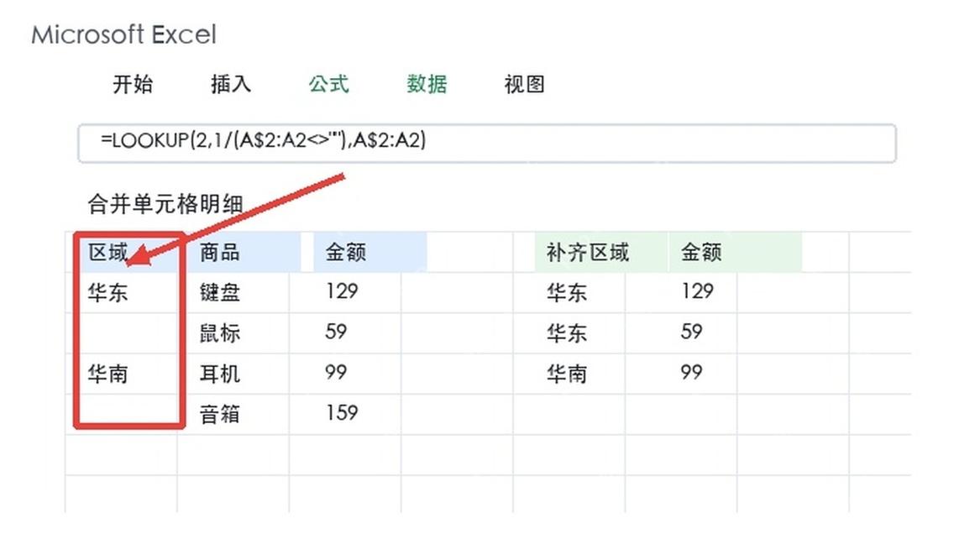Screen dimensions: 980x560
Task: Select the 公式 tab
Action: [328, 84]
